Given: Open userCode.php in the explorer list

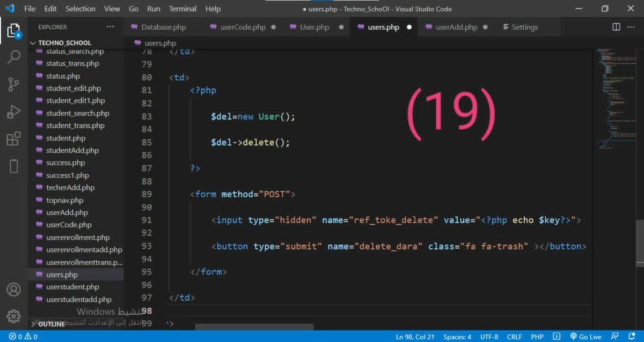Looking at the screenshot, I should coord(69,225).
